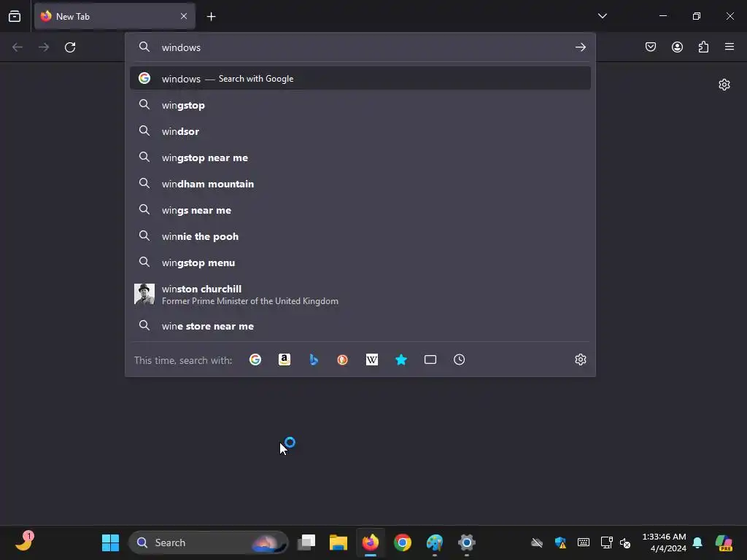The image size is (747, 560).
Task: Choose the wine store near me suggestion
Action: (x=360, y=326)
